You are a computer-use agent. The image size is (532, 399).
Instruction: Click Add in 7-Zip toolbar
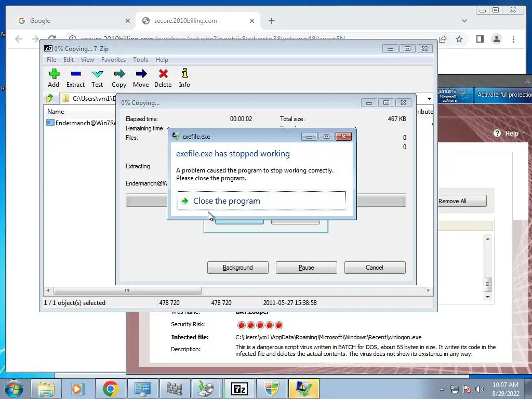54,78
